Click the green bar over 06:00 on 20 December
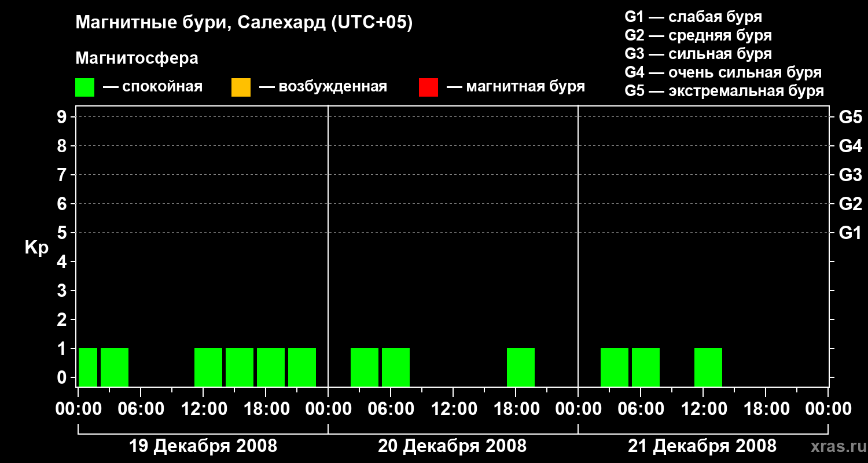The image size is (868, 463). click(x=396, y=367)
